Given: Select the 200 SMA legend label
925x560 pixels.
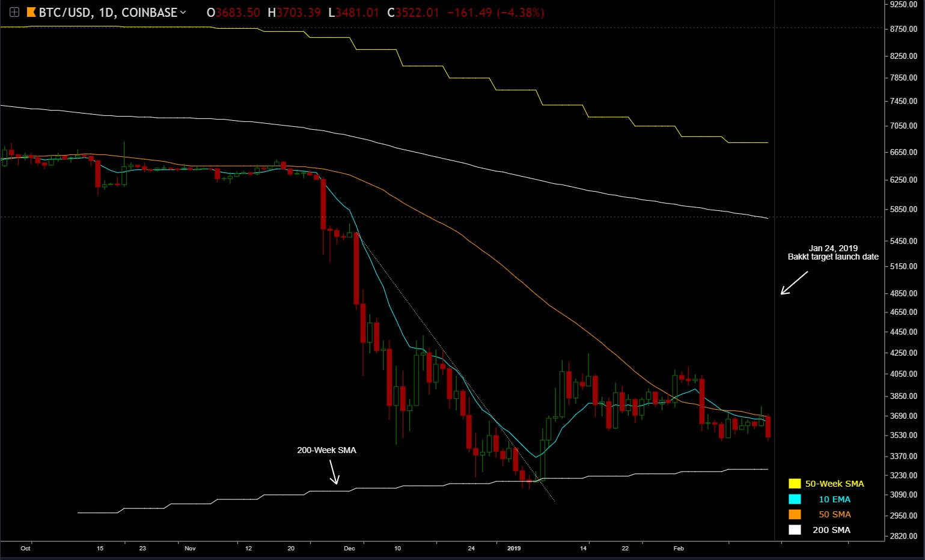Looking at the screenshot, I should [831, 530].
